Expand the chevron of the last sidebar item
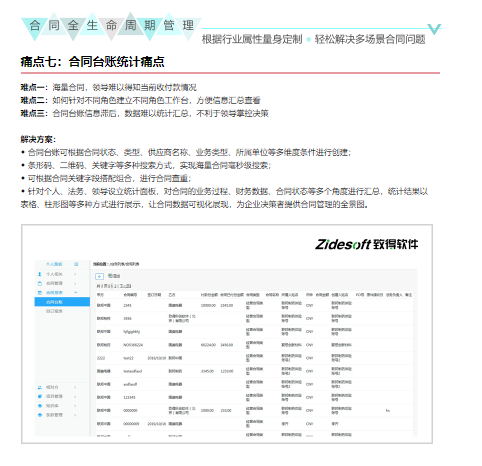Screen dimensions: 482x466 75,415
